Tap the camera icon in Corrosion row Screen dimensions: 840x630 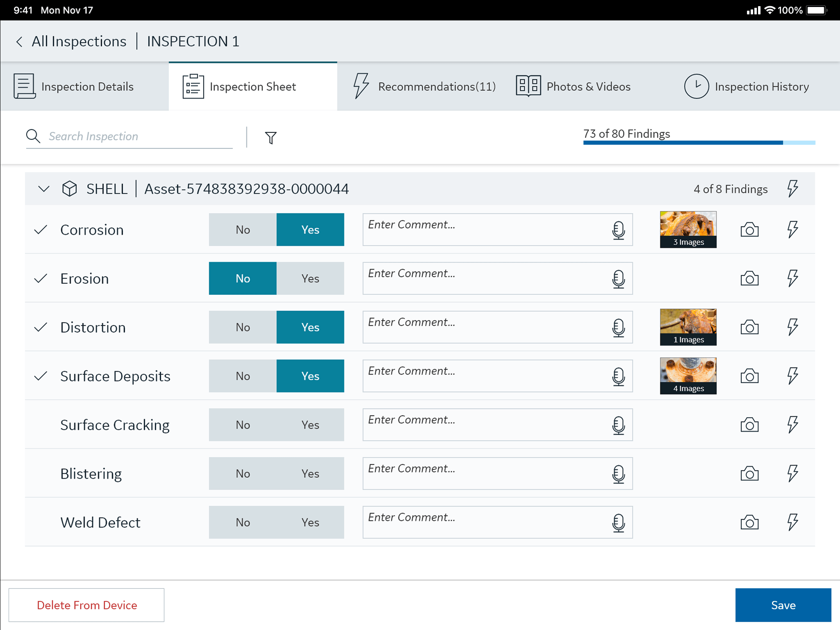(749, 230)
